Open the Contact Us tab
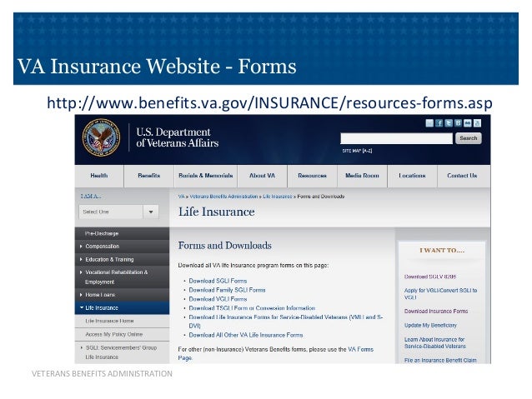 pos(462,176)
